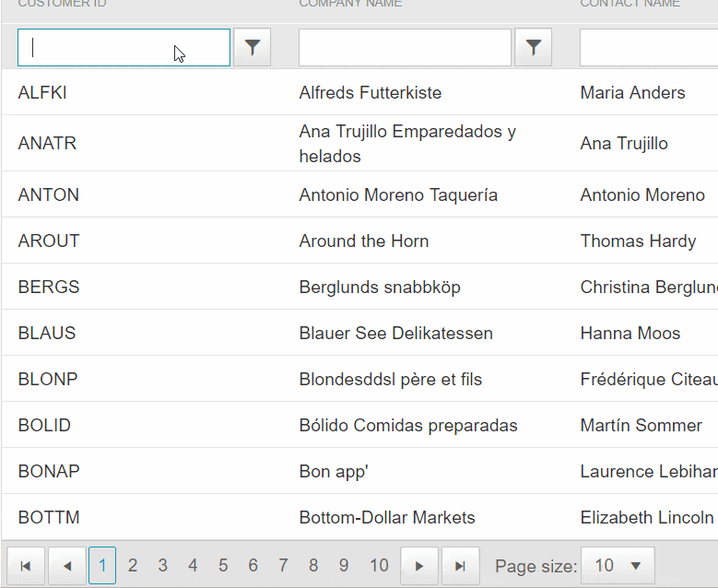718x588 pixels.
Task: Click contact Antonio Moreno
Action: 643,195
